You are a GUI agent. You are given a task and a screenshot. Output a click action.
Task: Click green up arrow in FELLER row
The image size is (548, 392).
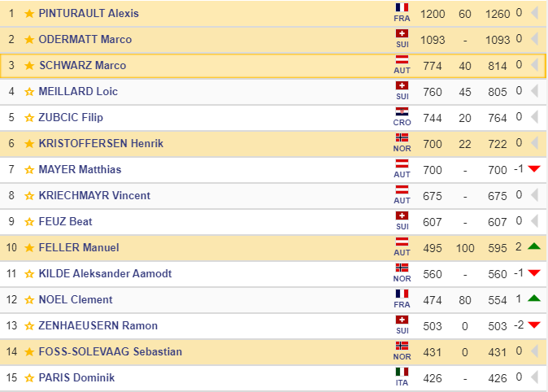coord(534,248)
